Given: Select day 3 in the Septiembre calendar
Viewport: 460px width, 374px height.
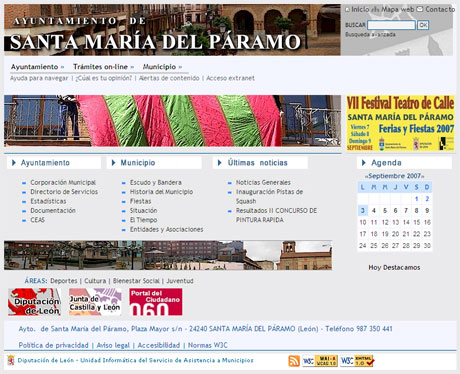Looking at the screenshot, I should 363,211.
